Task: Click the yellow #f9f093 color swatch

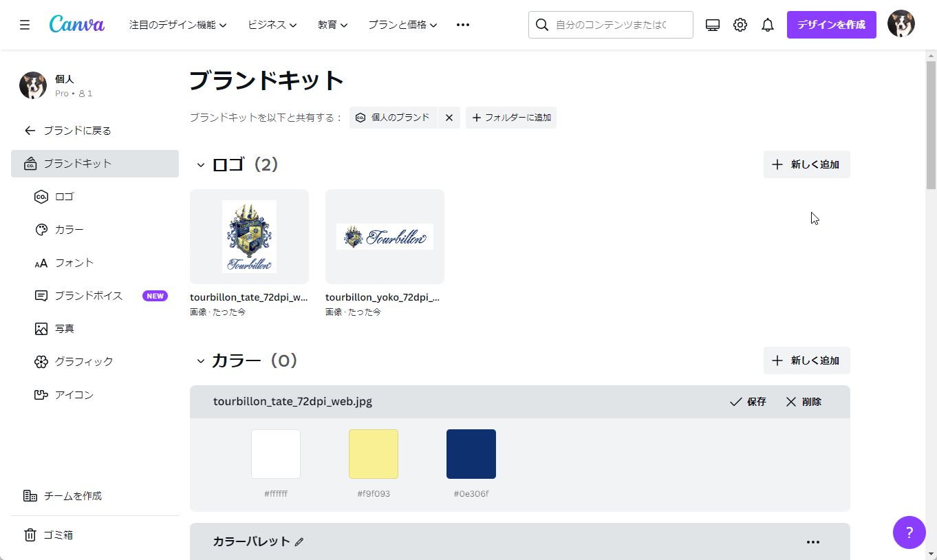Action: [373, 454]
